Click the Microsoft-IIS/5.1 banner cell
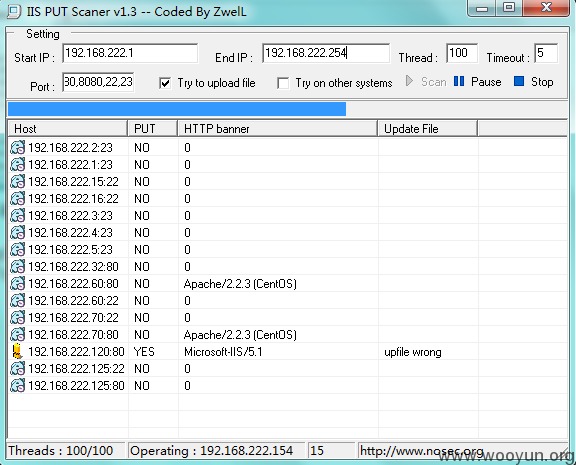 [x=223, y=352]
